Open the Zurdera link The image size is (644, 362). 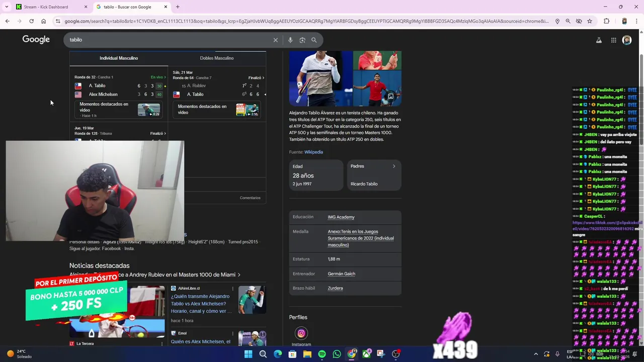pyautogui.click(x=335, y=288)
